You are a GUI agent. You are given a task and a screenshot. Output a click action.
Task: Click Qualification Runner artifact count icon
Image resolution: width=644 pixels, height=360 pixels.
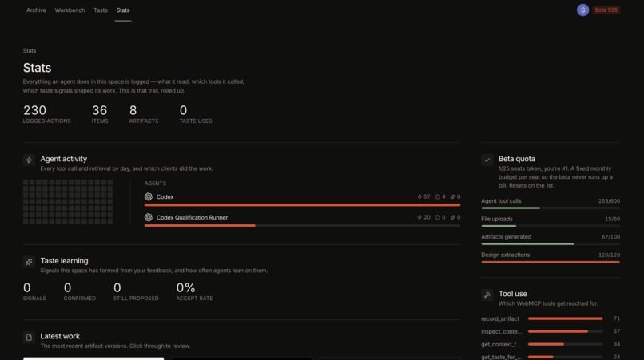[x=438, y=217]
